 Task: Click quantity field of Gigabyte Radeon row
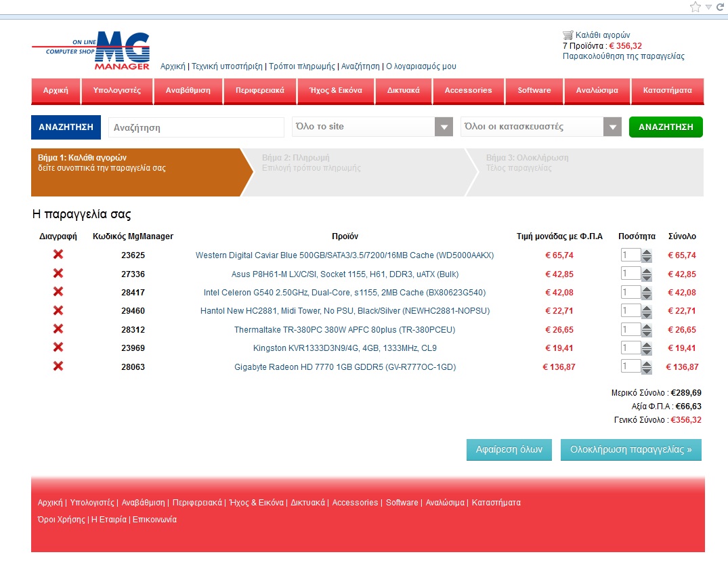(630, 366)
